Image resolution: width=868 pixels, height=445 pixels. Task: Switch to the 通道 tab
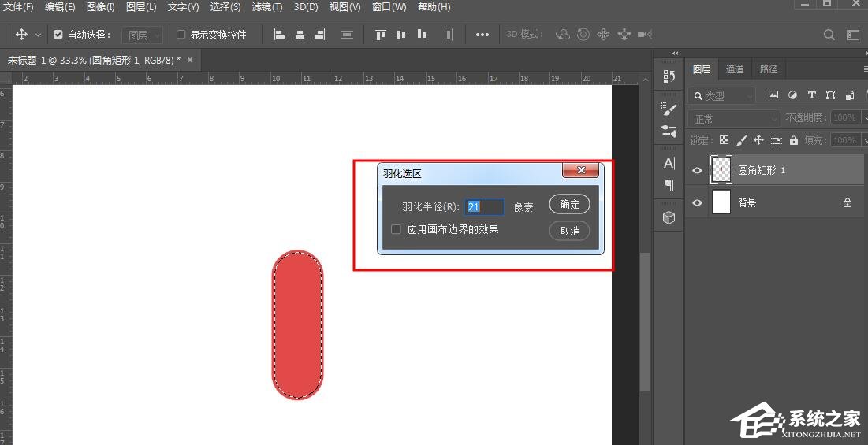click(x=735, y=69)
